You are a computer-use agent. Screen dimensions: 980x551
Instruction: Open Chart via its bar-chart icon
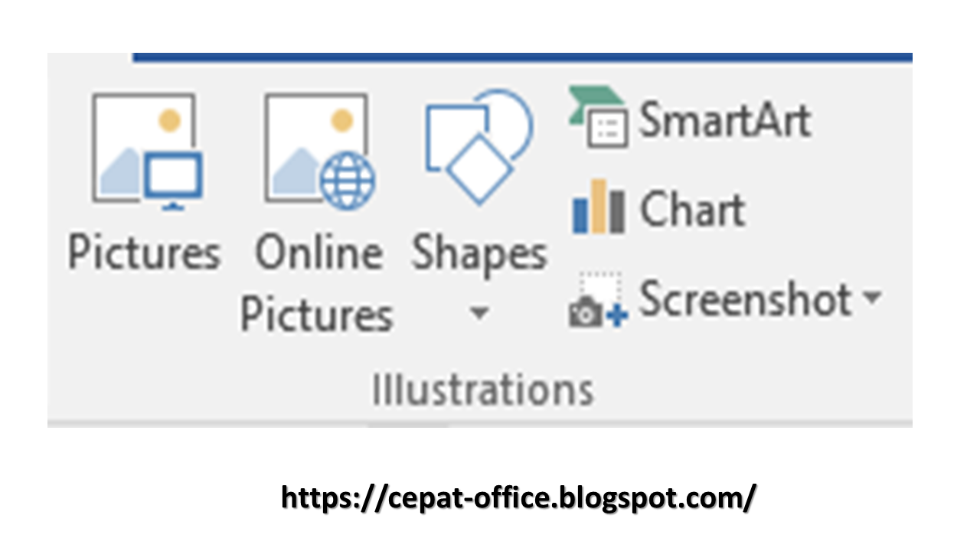pyautogui.click(x=597, y=208)
